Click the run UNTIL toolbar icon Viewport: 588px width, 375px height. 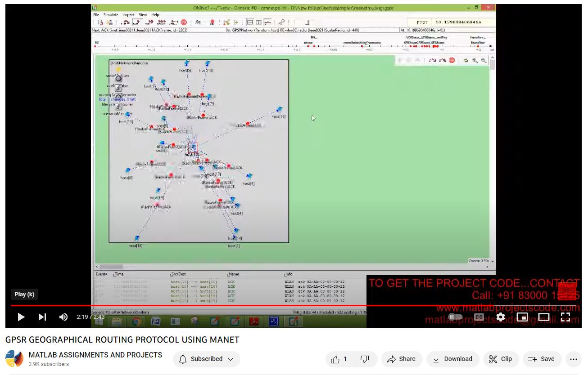(173, 22)
